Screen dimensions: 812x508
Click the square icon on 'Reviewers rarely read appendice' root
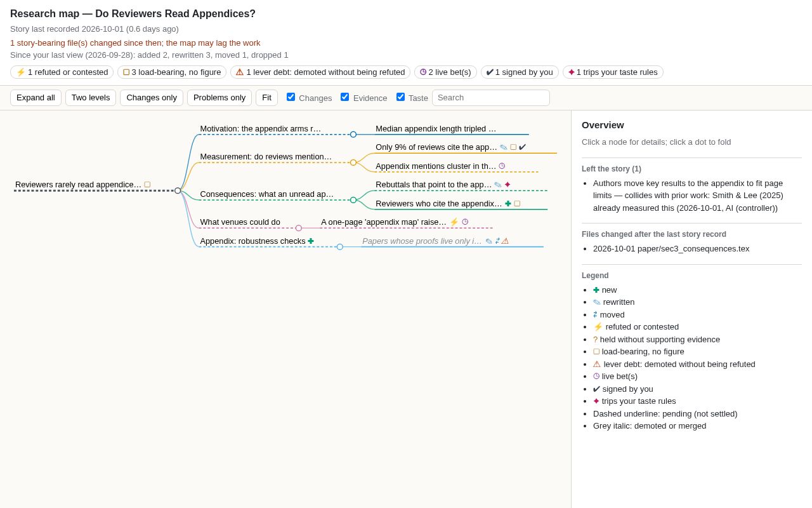pos(147,185)
